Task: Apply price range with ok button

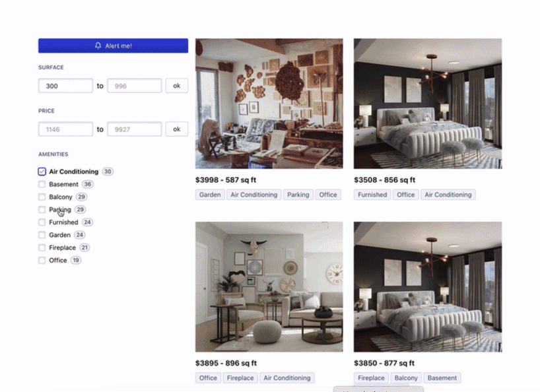Action: 177,129
